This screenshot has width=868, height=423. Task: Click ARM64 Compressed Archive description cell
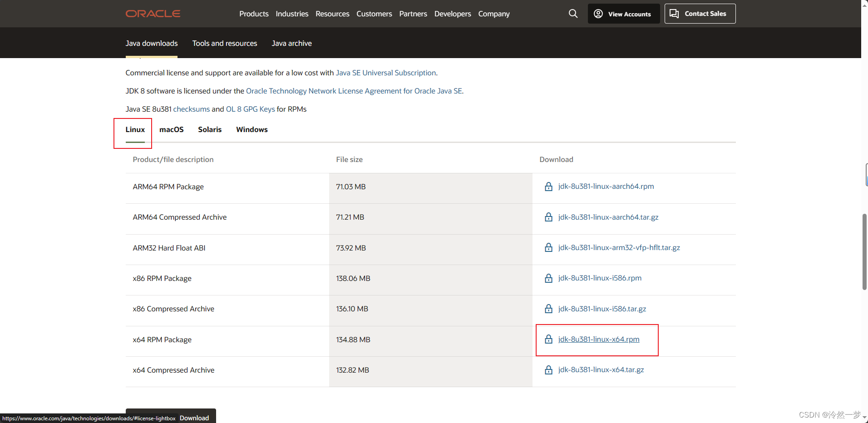pyautogui.click(x=227, y=219)
